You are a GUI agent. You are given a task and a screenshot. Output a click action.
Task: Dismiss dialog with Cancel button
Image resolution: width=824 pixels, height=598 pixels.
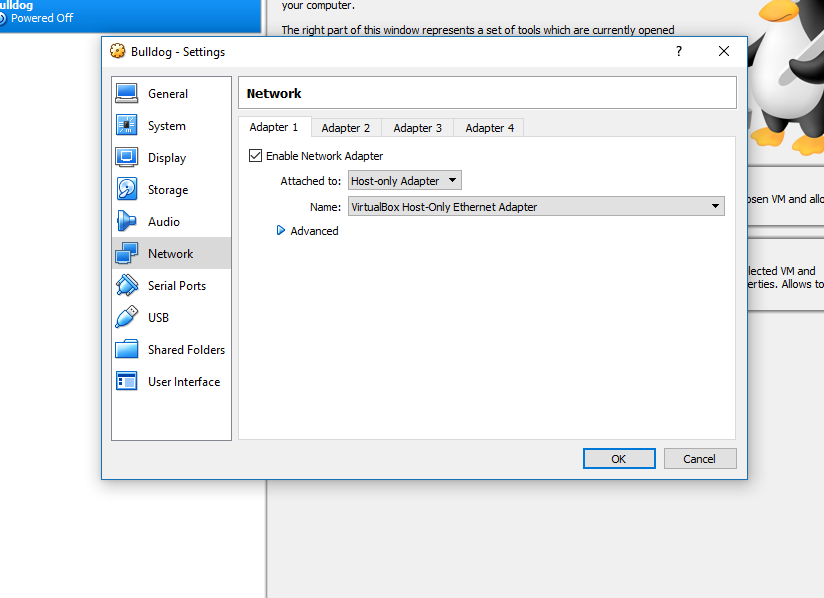[700, 459]
